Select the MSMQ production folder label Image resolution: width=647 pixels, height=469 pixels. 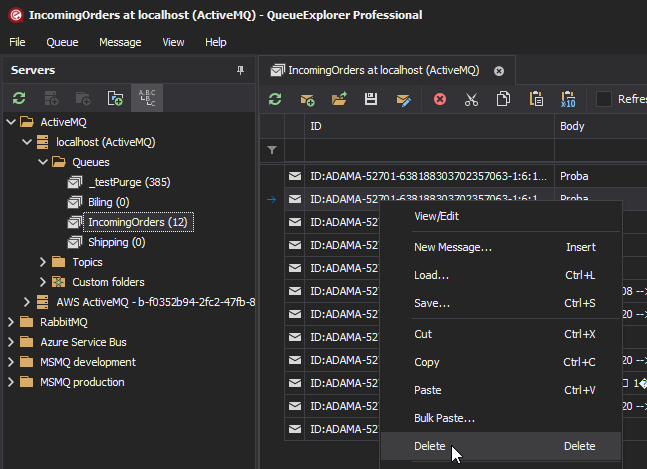pyautogui.click(x=82, y=382)
